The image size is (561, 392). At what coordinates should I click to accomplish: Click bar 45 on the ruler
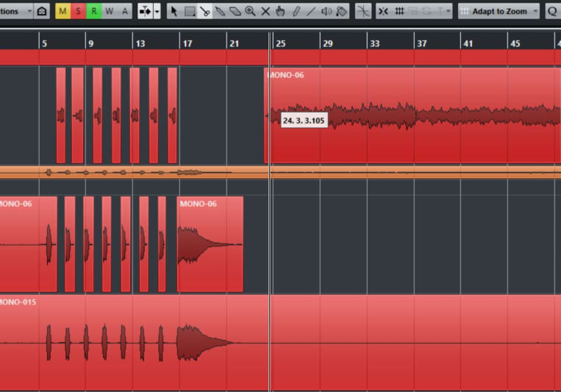coord(515,43)
